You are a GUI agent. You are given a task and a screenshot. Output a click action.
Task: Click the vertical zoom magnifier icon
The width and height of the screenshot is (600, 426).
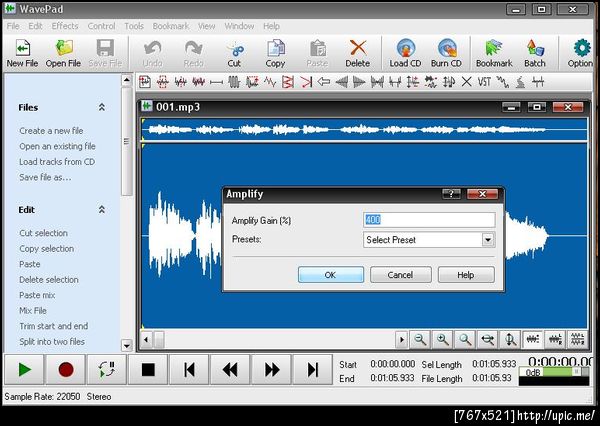(510, 339)
